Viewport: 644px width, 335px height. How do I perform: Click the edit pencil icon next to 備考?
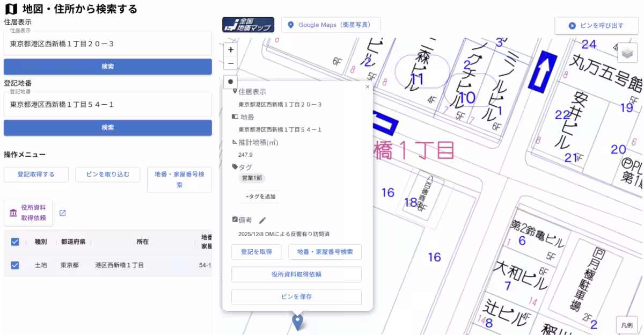pyautogui.click(x=262, y=219)
